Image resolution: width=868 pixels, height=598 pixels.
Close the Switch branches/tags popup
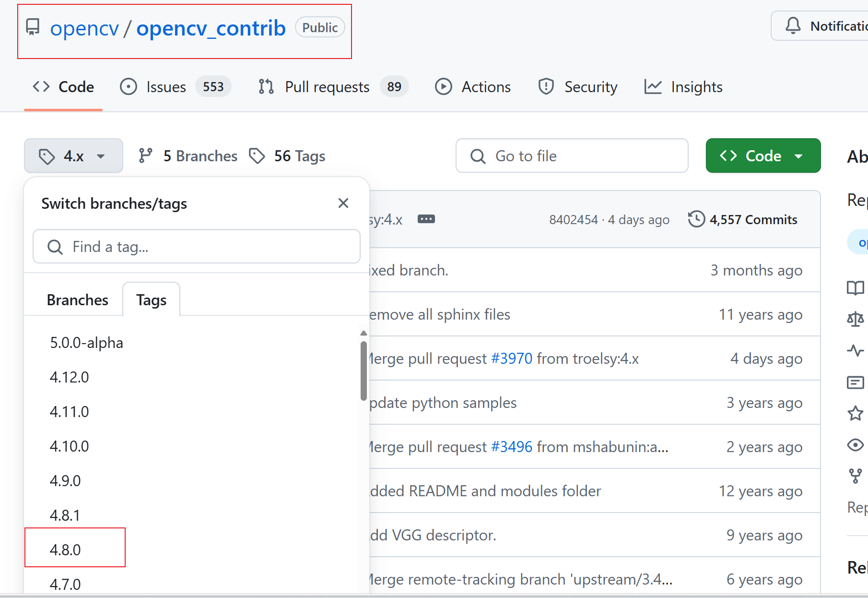pyautogui.click(x=343, y=203)
